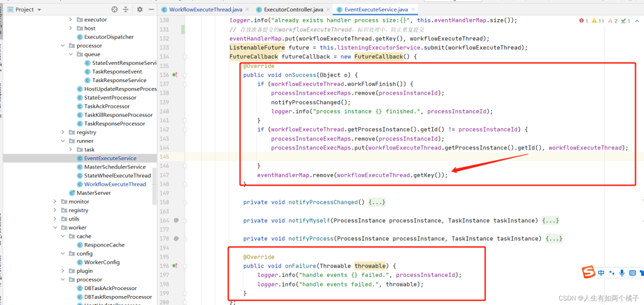
Task: Collapse the queue folder
Action: pyautogui.click(x=70, y=54)
